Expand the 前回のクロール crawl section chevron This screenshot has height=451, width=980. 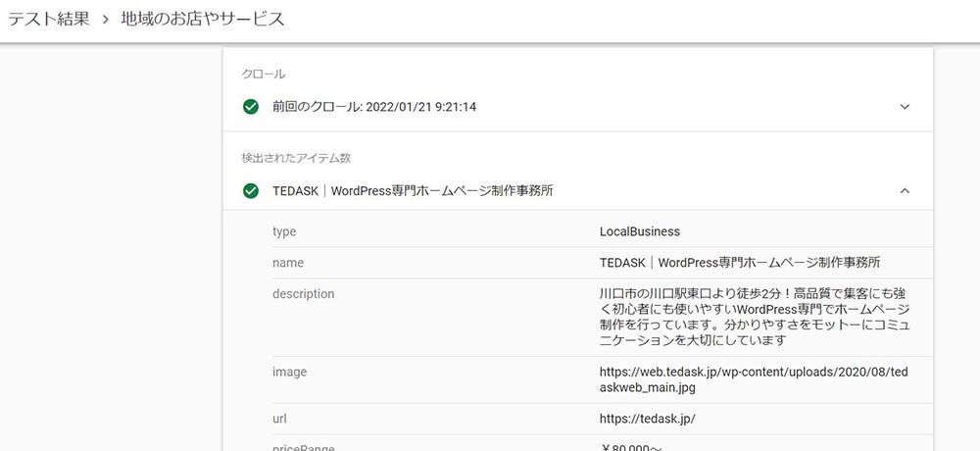905,107
